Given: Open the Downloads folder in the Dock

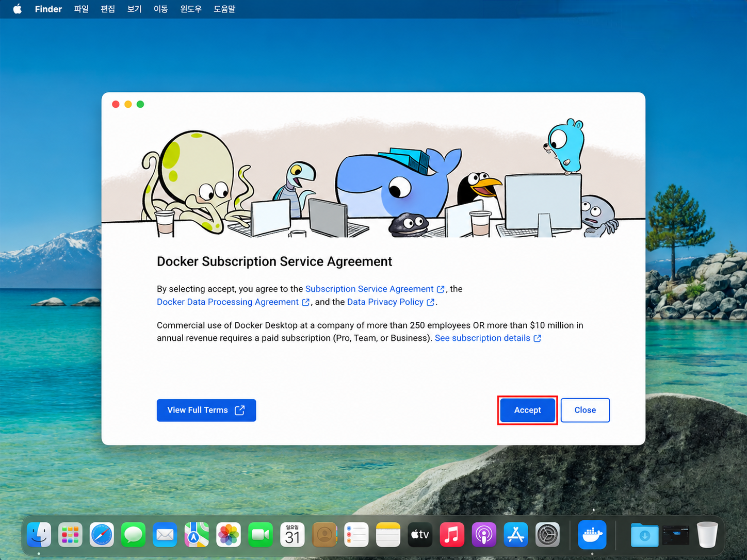Looking at the screenshot, I should coord(644,535).
